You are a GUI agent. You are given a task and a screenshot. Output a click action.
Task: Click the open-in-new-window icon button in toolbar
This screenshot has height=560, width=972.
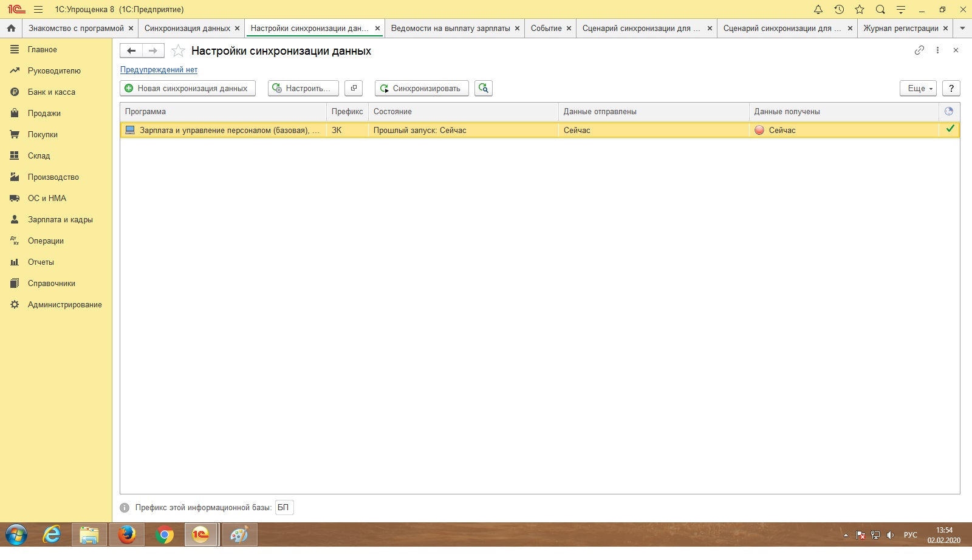pos(354,88)
